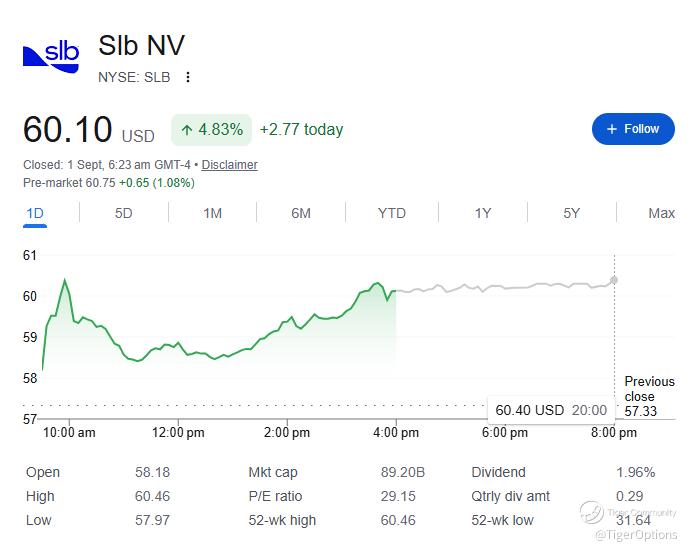
Task: Click the Tiger Community watermark logo
Action: 591,513
